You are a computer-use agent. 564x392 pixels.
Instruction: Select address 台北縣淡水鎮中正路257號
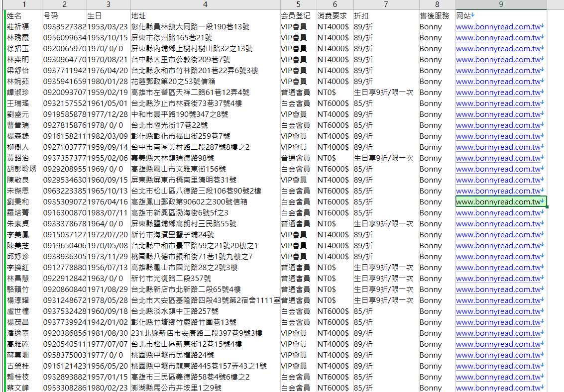click(x=206, y=311)
